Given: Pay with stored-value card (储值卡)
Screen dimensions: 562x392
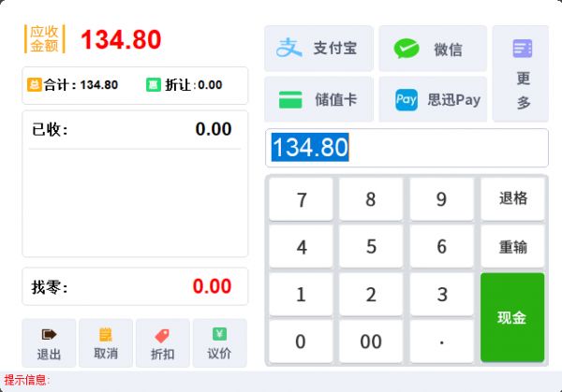Looking at the screenshot, I should point(318,99).
